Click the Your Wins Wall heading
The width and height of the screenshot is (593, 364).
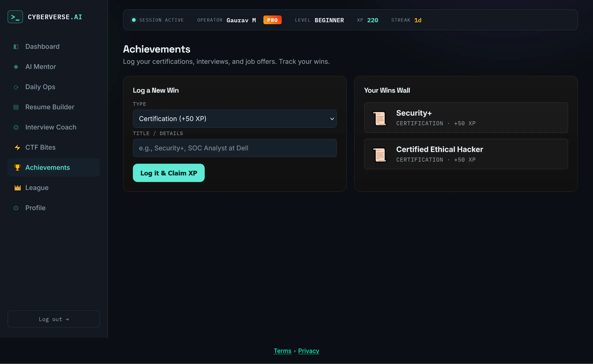(387, 91)
